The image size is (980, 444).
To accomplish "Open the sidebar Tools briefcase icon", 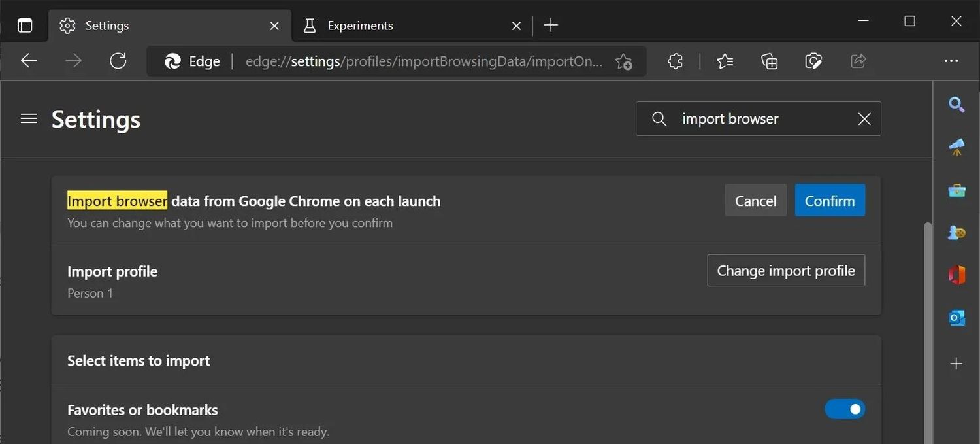I will tap(956, 190).
